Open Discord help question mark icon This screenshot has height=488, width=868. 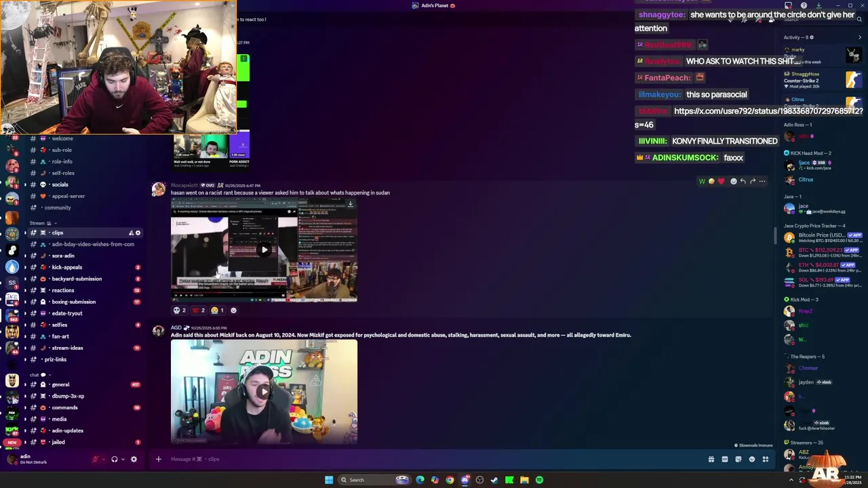click(x=804, y=5)
